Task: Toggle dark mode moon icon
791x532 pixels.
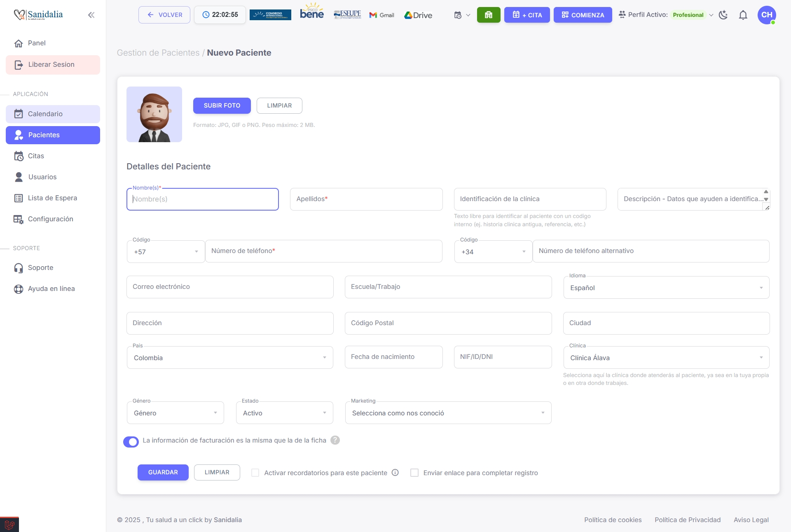Action: 723,15
